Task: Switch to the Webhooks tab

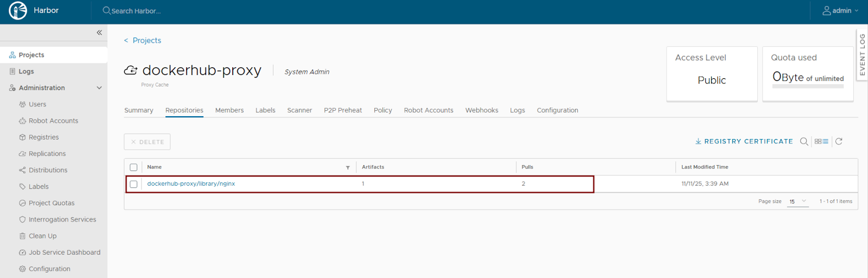Action: [x=482, y=110]
